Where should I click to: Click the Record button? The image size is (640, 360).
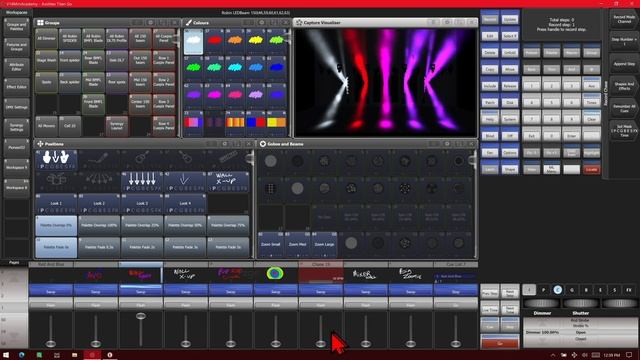pos(489,19)
